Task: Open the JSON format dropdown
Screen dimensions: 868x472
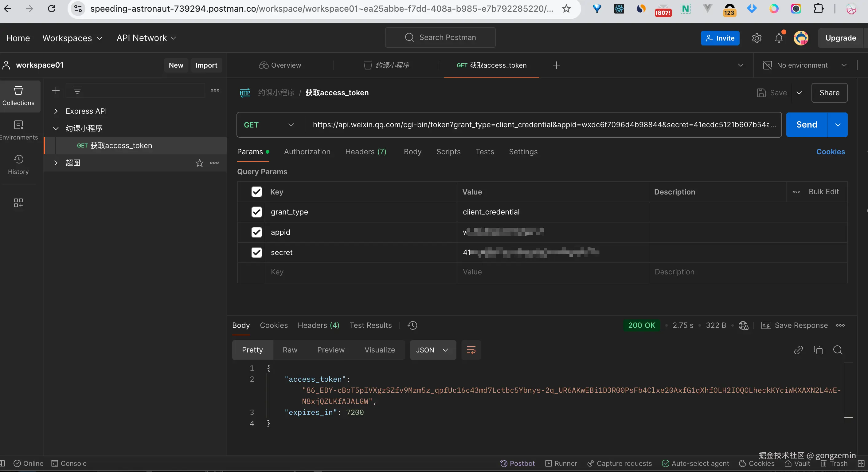Action: click(x=433, y=350)
